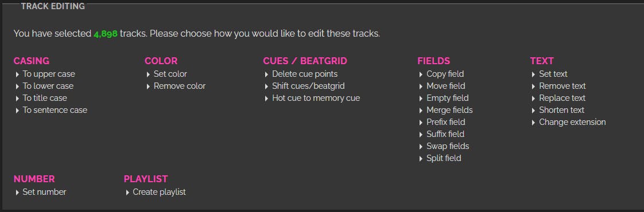
Task: Open Replace text
Action: (562, 98)
